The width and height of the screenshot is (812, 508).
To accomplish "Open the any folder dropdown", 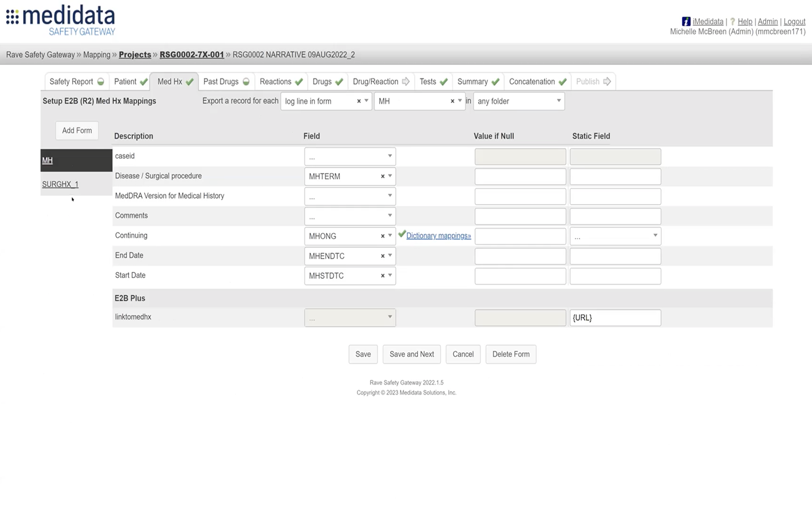I will [558, 101].
